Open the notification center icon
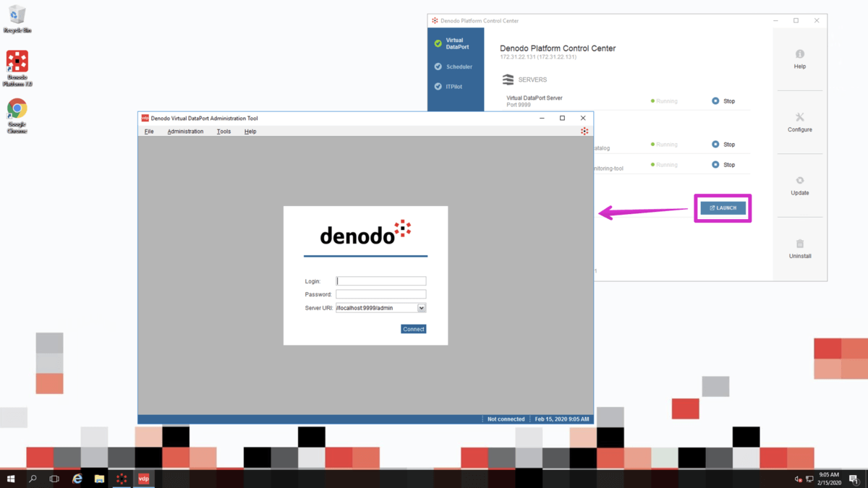868x488 pixels. [x=854, y=479]
